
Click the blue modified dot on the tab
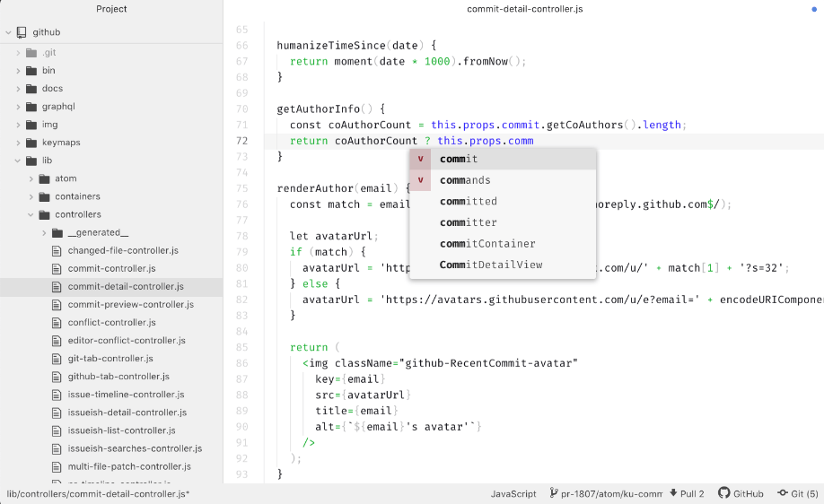pyautogui.click(x=814, y=9)
